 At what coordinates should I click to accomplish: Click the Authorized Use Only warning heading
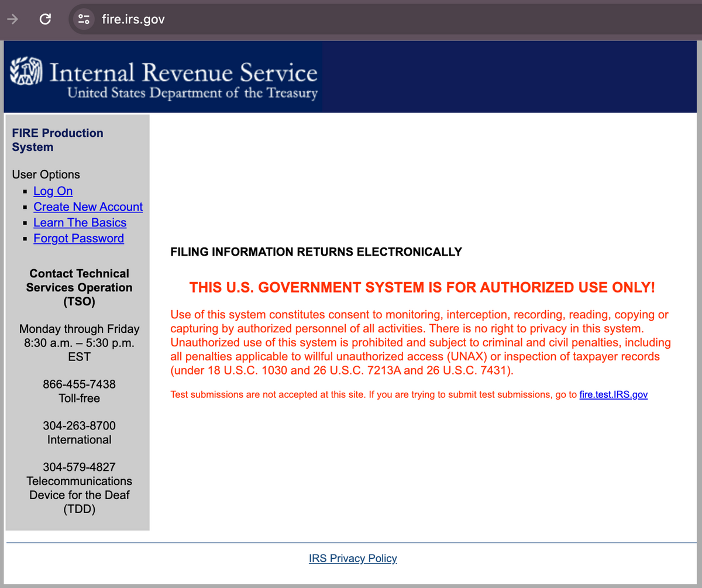tap(422, 287)
